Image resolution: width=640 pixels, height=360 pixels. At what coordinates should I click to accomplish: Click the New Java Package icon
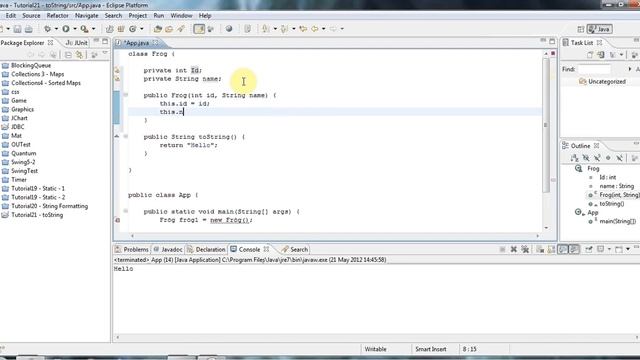tap(121, 29)
